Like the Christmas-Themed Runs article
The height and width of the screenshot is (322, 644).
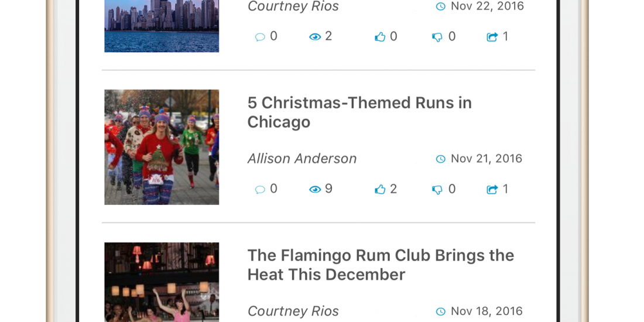click(x=381, y=189)
